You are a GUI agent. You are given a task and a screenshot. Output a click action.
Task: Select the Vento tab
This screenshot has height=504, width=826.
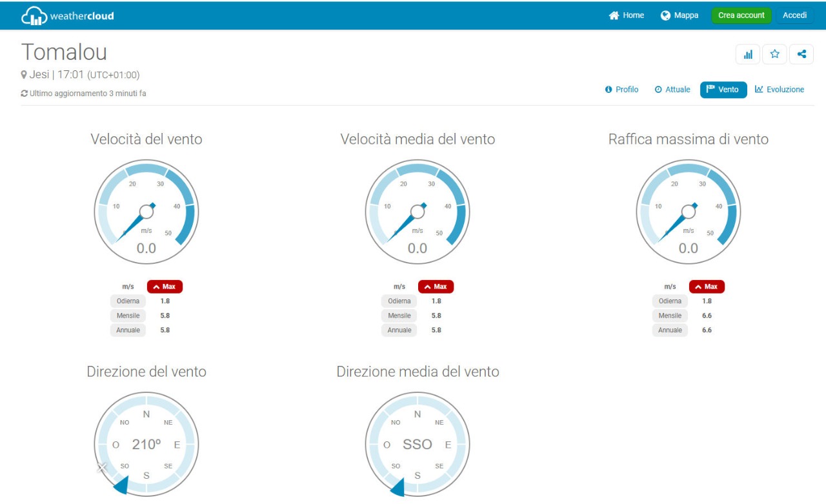pos(723,90)
